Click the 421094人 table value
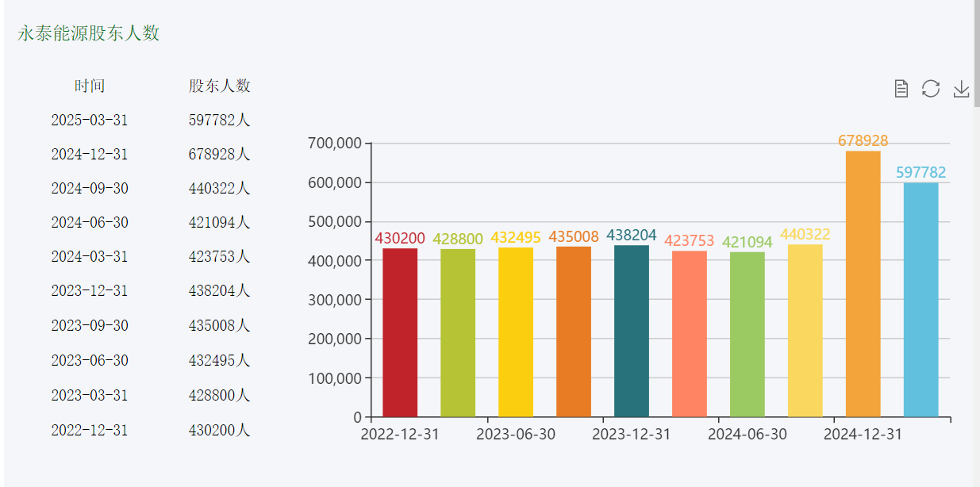Image resolution: width=980 pixels, height=487 pixels. pyautogui.click(x=219, y=222)
